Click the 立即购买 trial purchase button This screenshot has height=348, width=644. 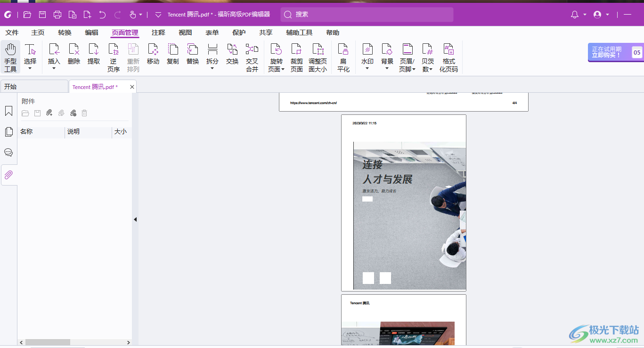[x=616, y=52]
